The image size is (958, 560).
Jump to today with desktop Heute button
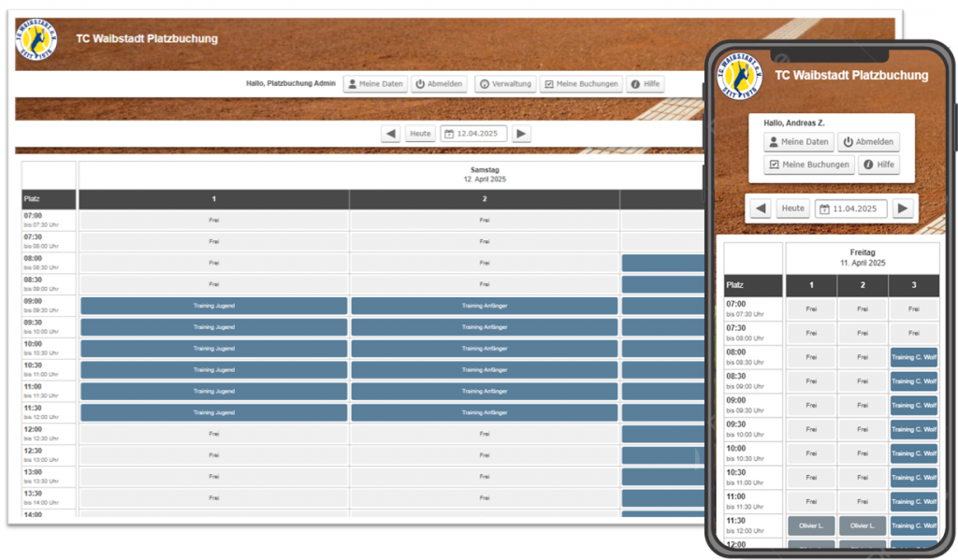tap(420, 134)
